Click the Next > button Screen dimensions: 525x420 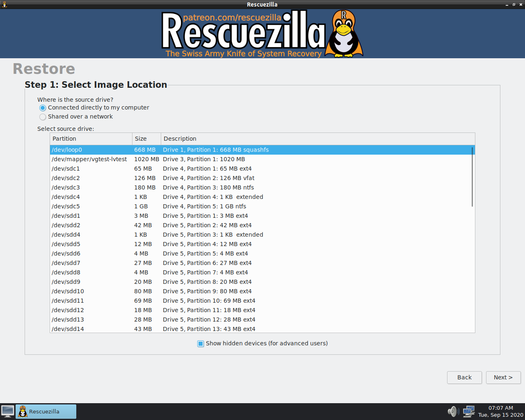pos(503,377)
